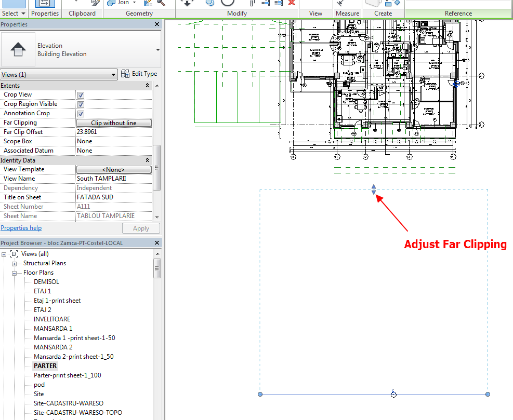
Task: Open the Type Selector dropdown arrow
Action: 157,50
